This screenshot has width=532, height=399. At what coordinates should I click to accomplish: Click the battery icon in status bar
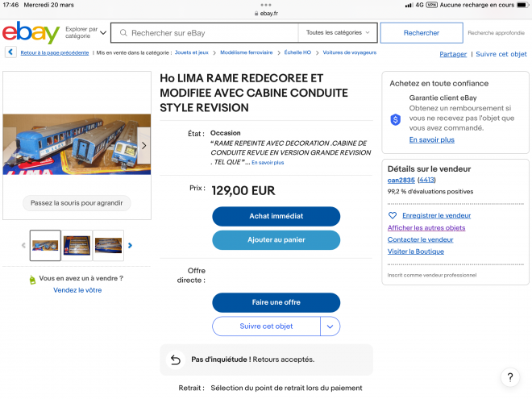click(522, 5)
